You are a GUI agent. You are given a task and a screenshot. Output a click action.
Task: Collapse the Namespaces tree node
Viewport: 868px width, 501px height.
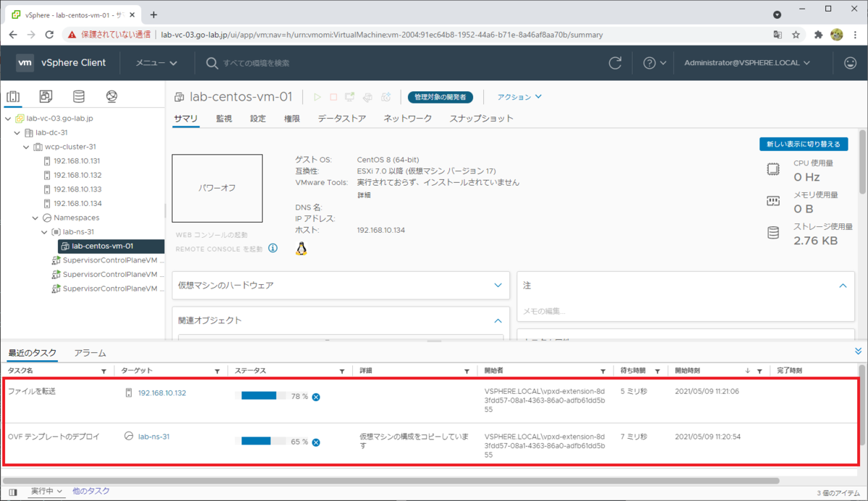pos(35,218)
